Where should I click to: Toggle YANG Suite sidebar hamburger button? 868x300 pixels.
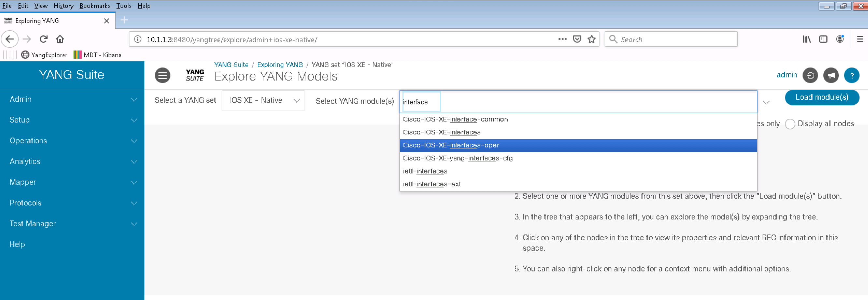click(162, 75)
